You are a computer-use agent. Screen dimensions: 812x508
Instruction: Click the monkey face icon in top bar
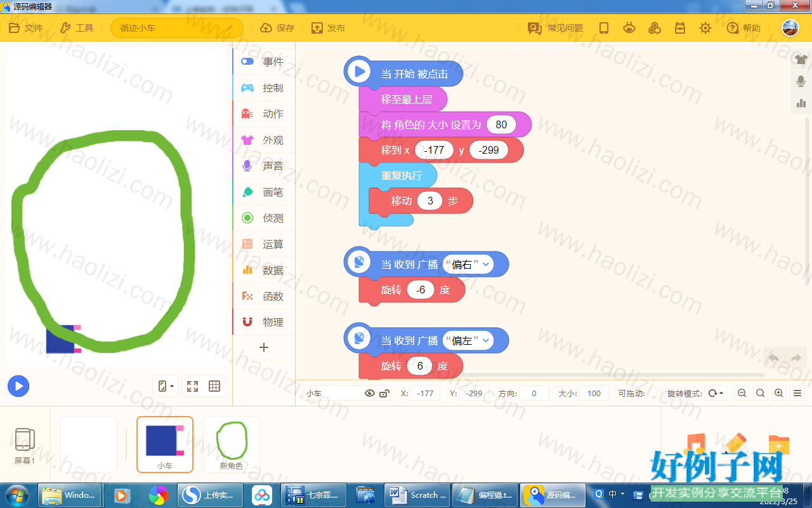click(x=629, y=28)
